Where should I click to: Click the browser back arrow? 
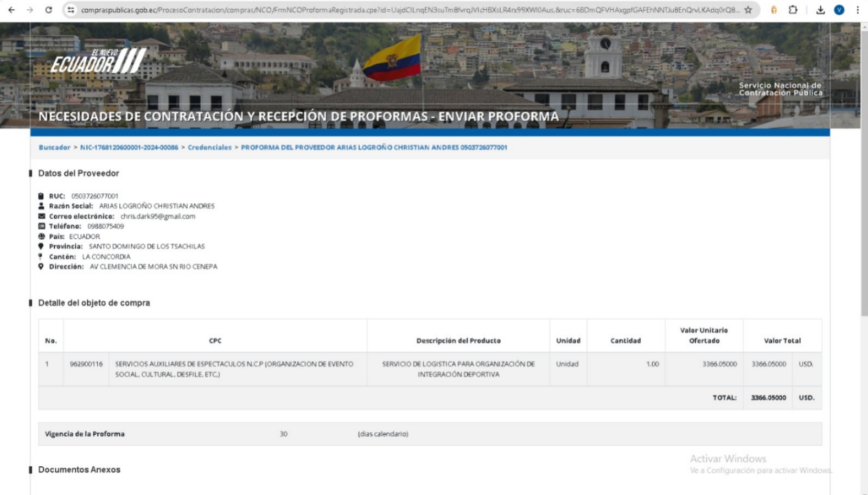tap(11, 10)
